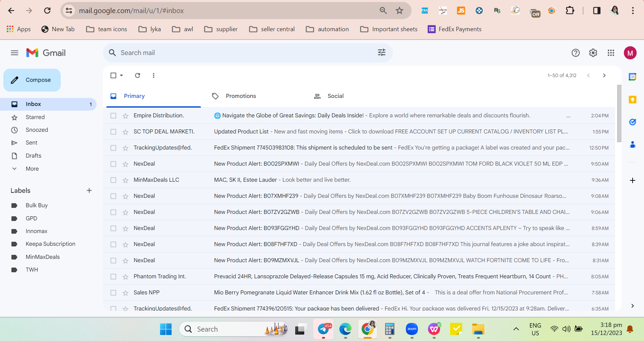Viewport: 644px width, 341px height.
Task: Open Google apps grid icon
Action: 611,53
